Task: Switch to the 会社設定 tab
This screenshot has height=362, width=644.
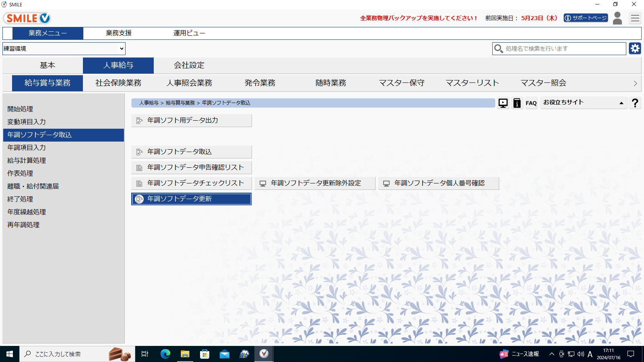Action: (189, 65)
